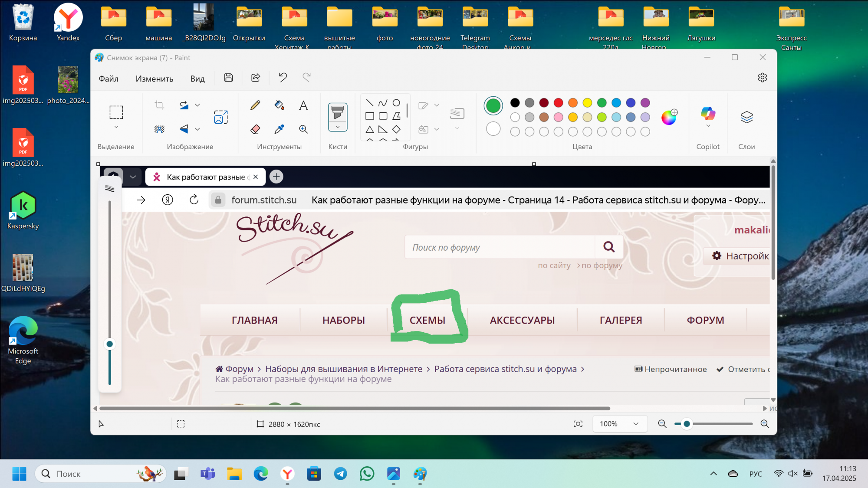Open the Файл menu
The image size is (868, 488).
[108, 79]
